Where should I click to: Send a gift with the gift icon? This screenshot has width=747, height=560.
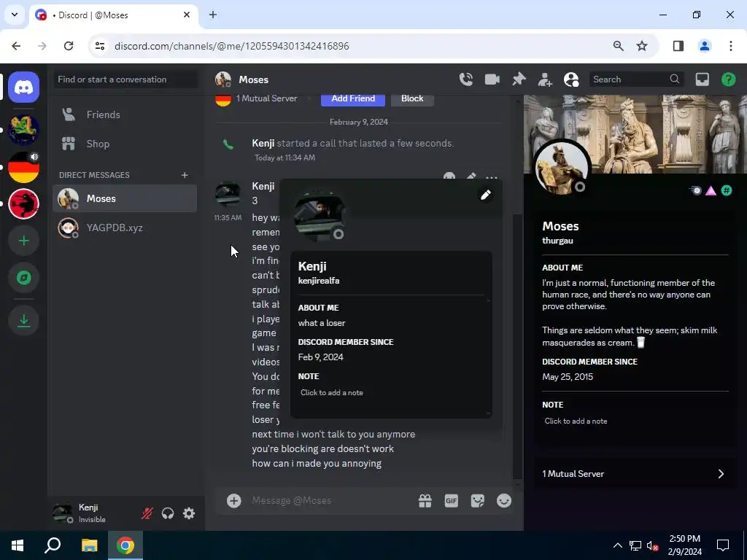pyautogui.click(x=425, y=500)
